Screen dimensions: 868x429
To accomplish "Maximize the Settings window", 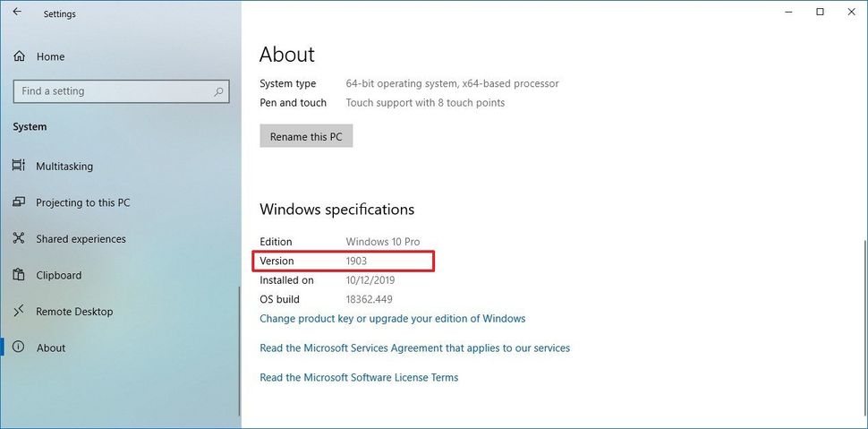I will coord(820,12).
